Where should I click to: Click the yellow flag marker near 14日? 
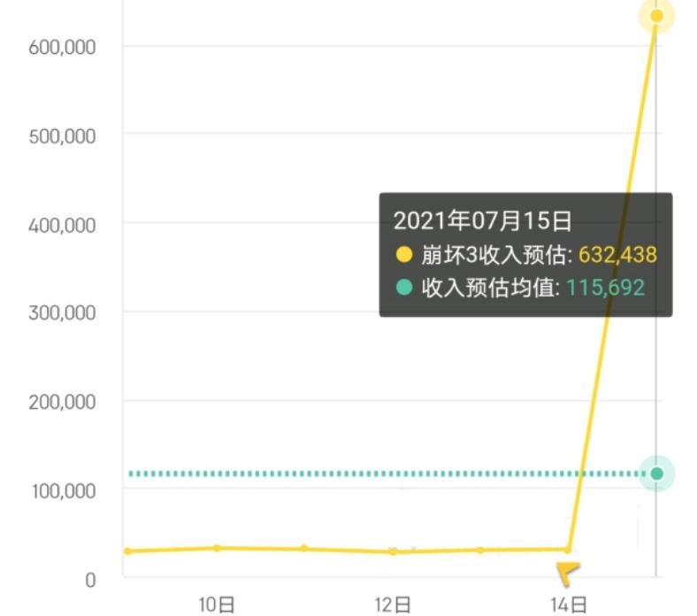tap(568, 574)
